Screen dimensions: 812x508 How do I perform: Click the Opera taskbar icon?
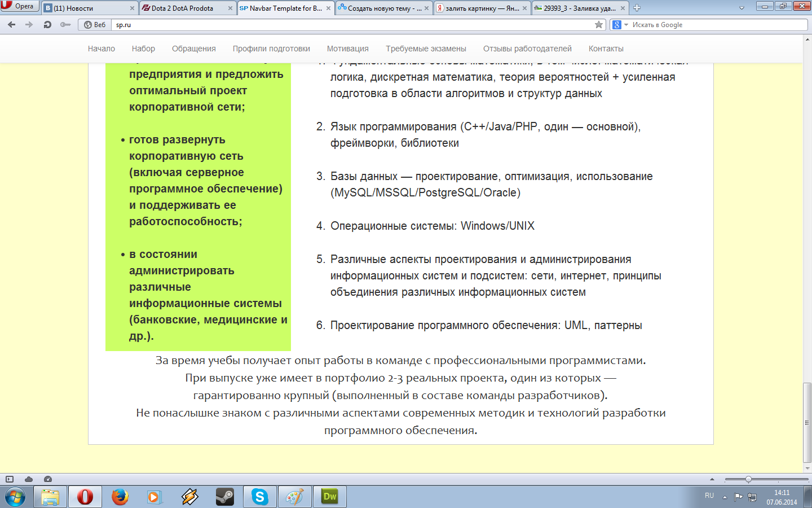[x=85, y=497]
